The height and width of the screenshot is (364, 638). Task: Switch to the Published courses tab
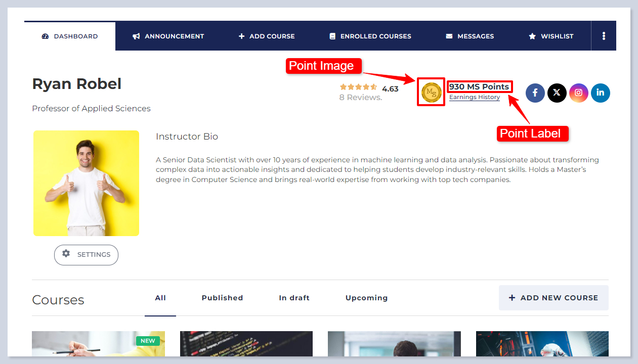(222, 298)
